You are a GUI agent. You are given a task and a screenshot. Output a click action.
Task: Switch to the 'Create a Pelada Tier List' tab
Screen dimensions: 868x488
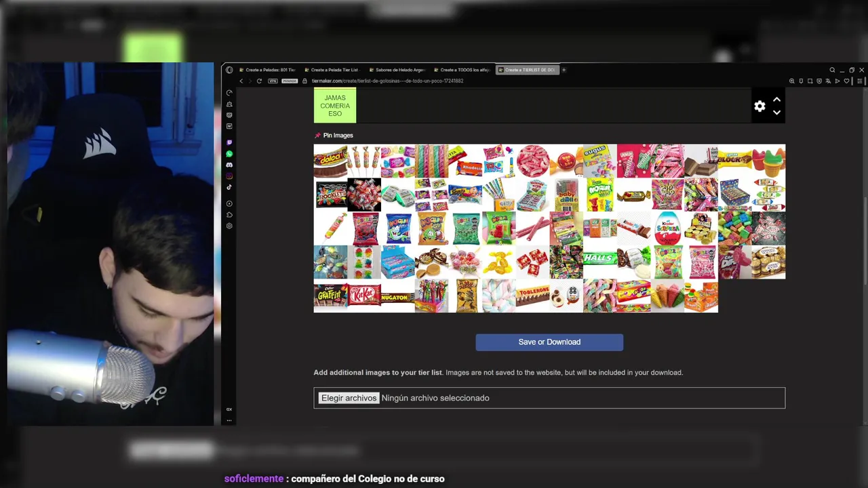pos(331,70)
